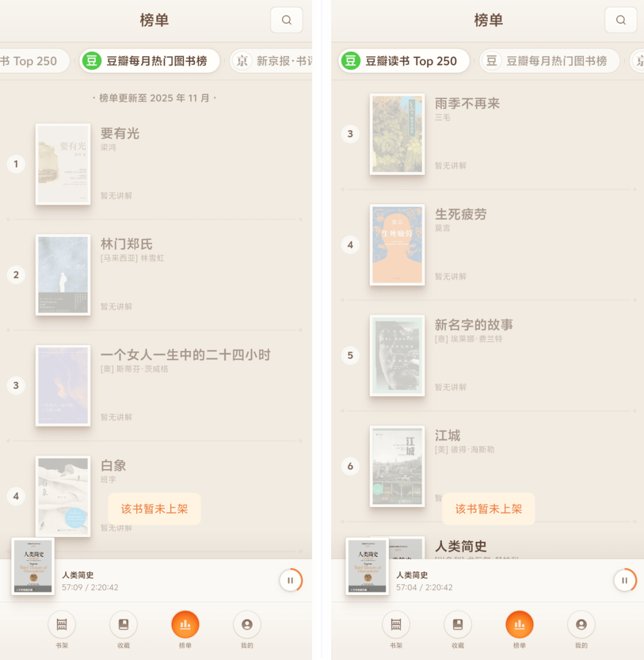
Task: Tap 书架 bookshelf icon in right screen's navigation
Action: 395,625
